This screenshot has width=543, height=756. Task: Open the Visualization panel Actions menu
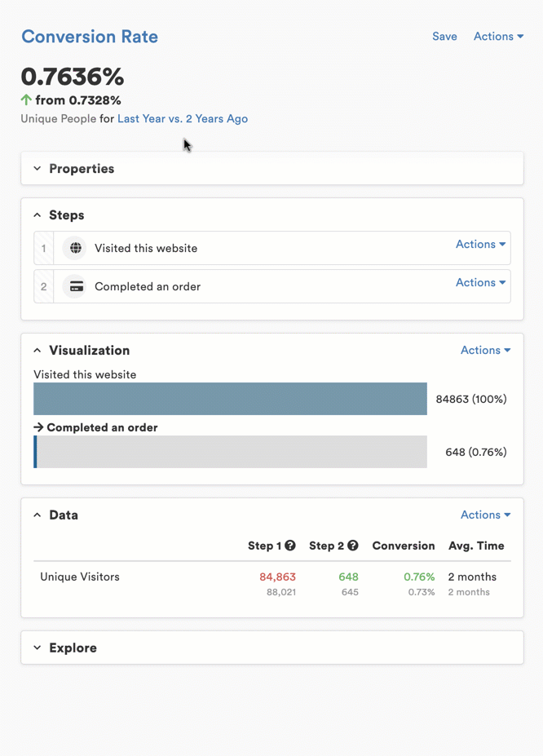point(485,351)
